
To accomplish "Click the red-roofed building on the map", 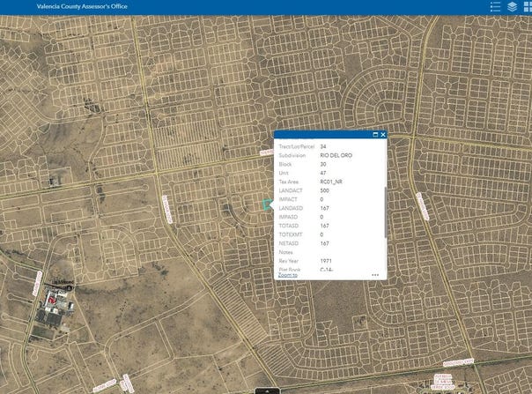I will click(52, 300).
